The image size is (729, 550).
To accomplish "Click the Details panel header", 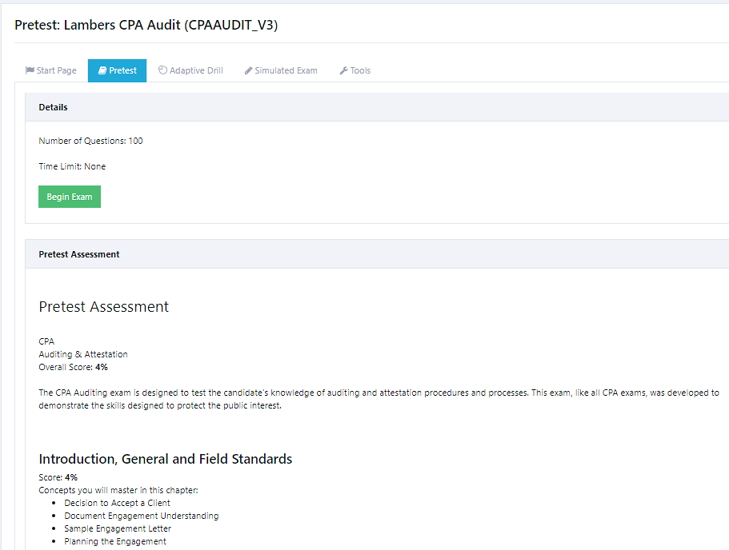I will click(x=377, y=107).
